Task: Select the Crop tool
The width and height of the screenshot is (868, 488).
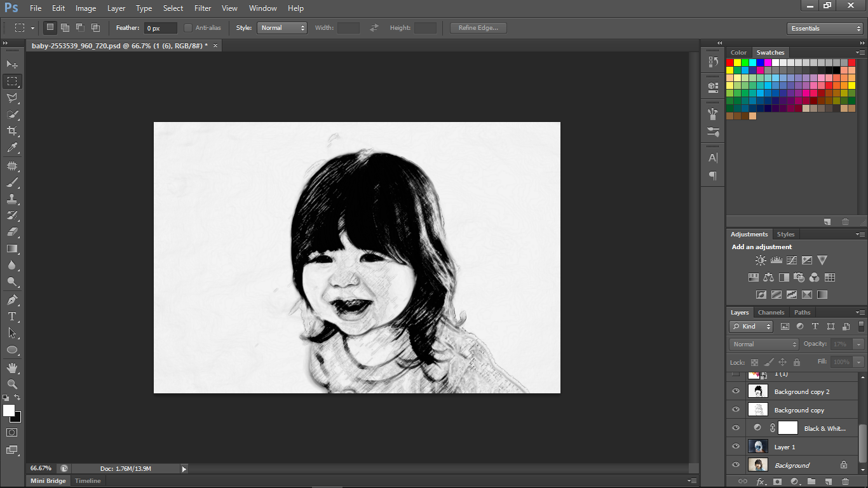Action: click(12, 131)
